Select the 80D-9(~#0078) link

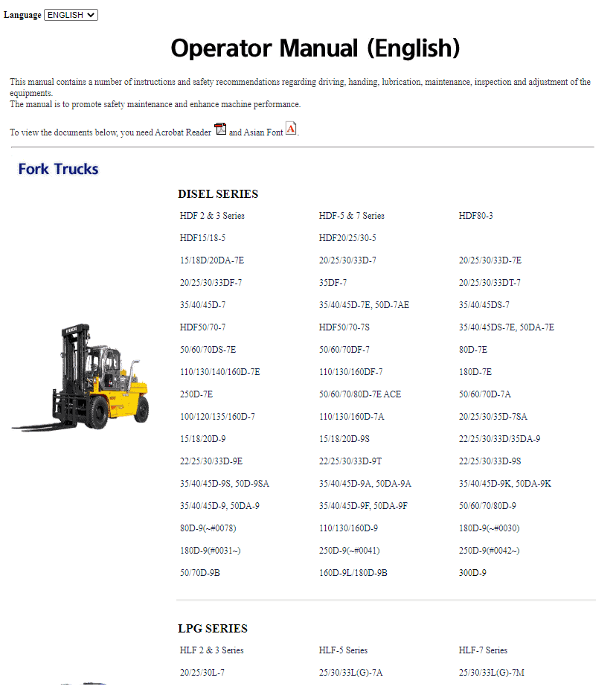pos(208,528)
